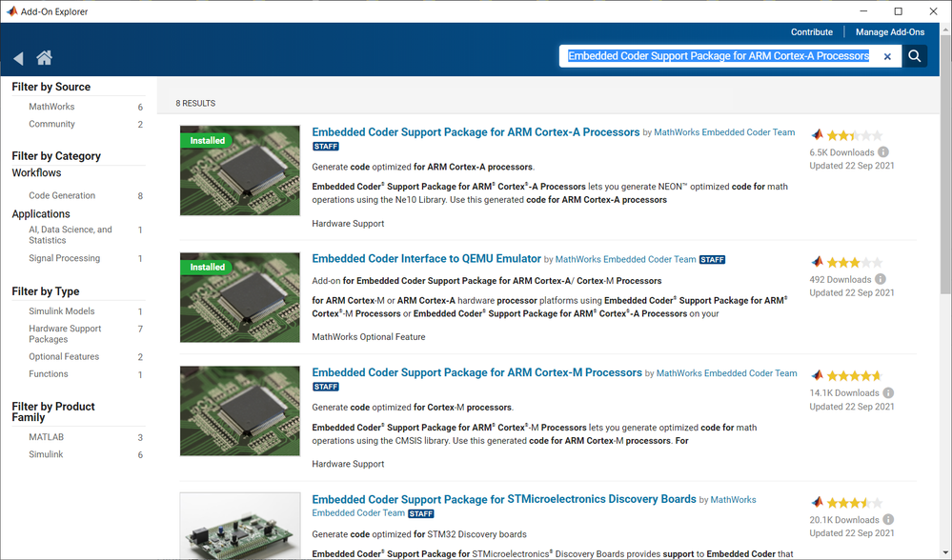Filter by Simulink product family
952x560 pixels.
point(46,454)
